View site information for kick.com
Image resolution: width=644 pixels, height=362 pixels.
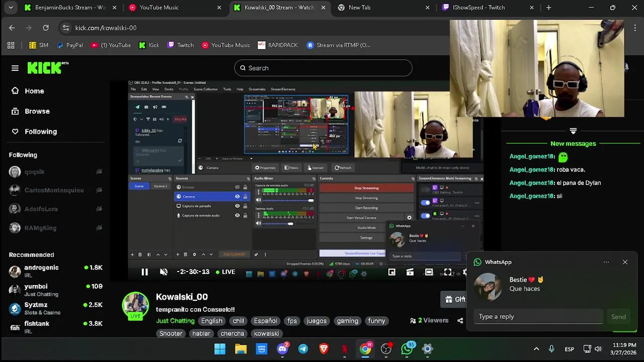coord(65,28)
